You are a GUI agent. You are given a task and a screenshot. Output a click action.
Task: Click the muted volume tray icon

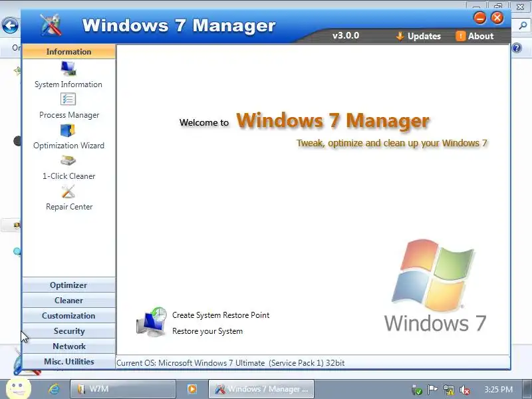click(465, 390)
